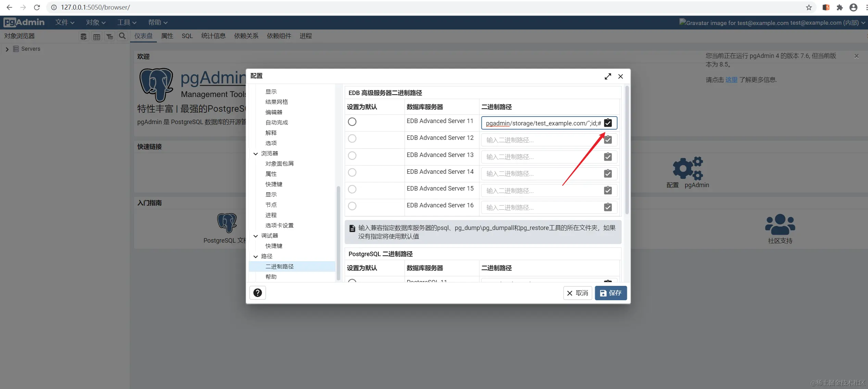Click the 保存 button

click(611, 293)
